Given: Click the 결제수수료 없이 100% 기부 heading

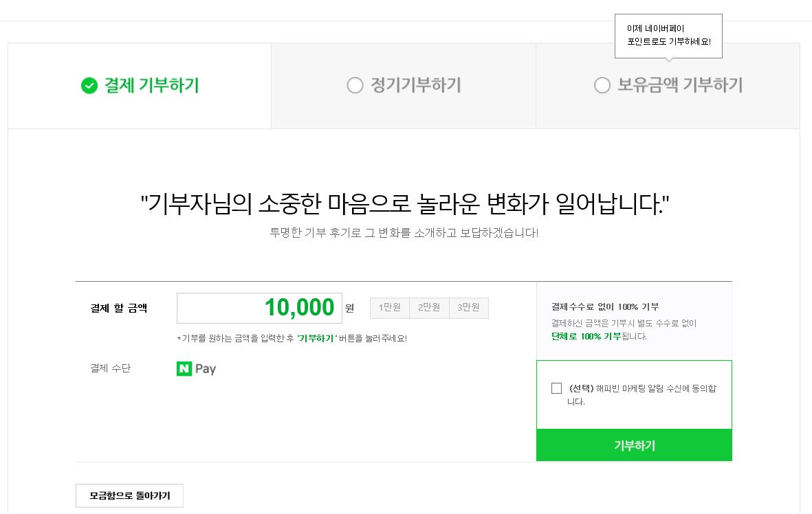Looking at the screenshot, I should [605, 306].
